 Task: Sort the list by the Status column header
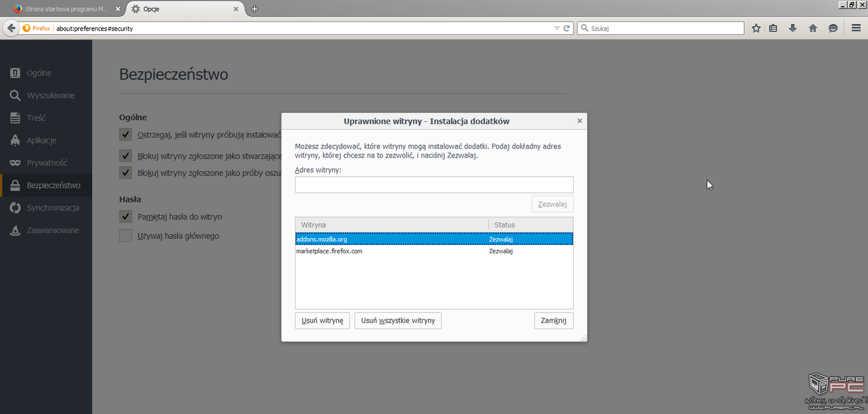click(x=530, y=225)
